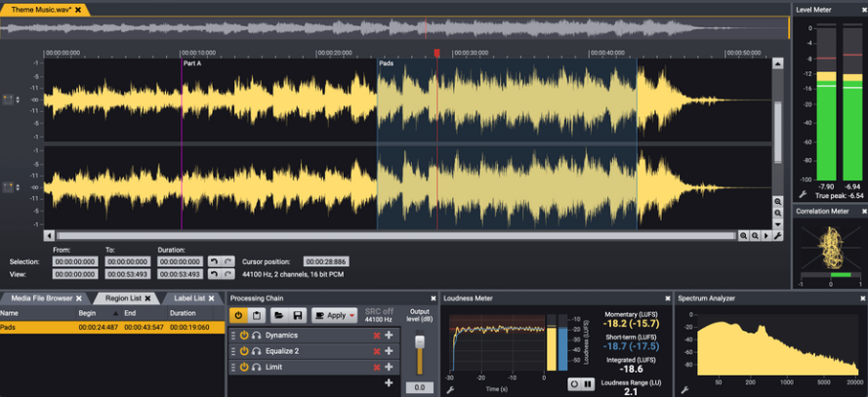The width and height of the screenshot is (868, 397).
Task: Toggle the whole processing chain power
Action: point(239,316)
